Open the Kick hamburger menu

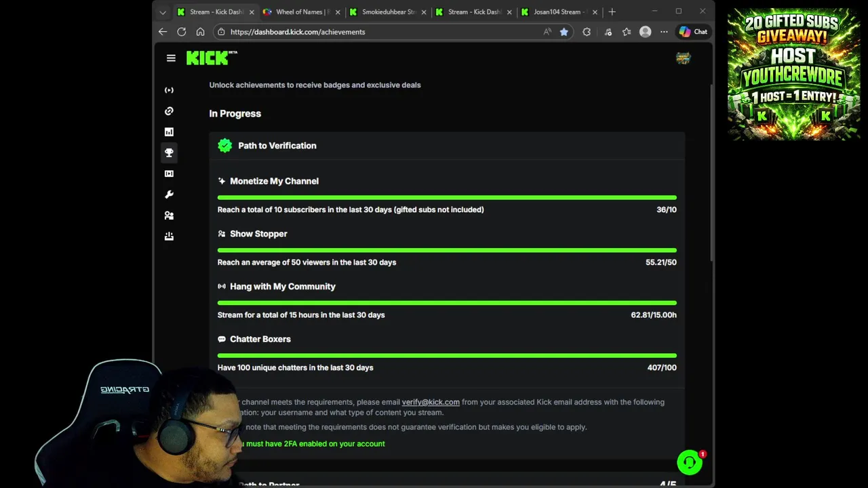(x=171, y=58)
